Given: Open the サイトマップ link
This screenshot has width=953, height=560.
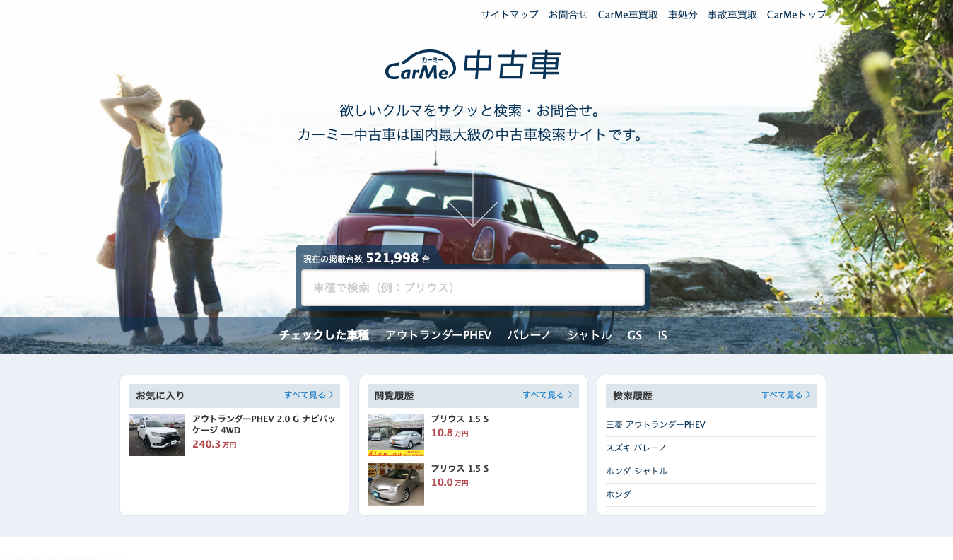Looking at the screenshot, I should click(510, 14).
